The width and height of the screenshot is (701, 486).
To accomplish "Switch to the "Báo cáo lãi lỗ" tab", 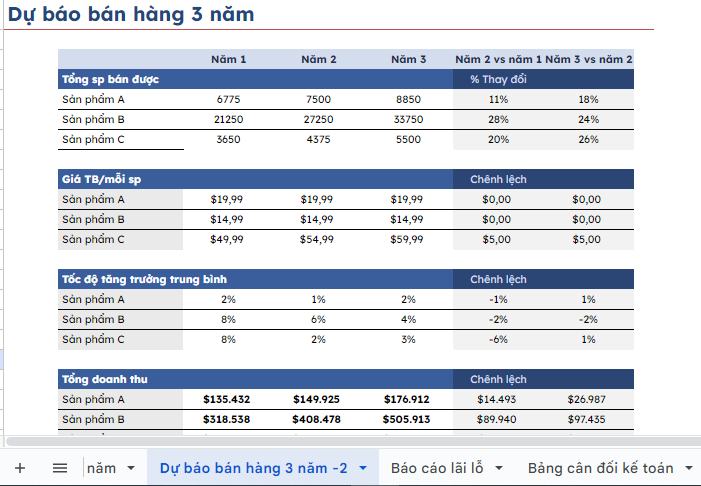I will [437, 468].
